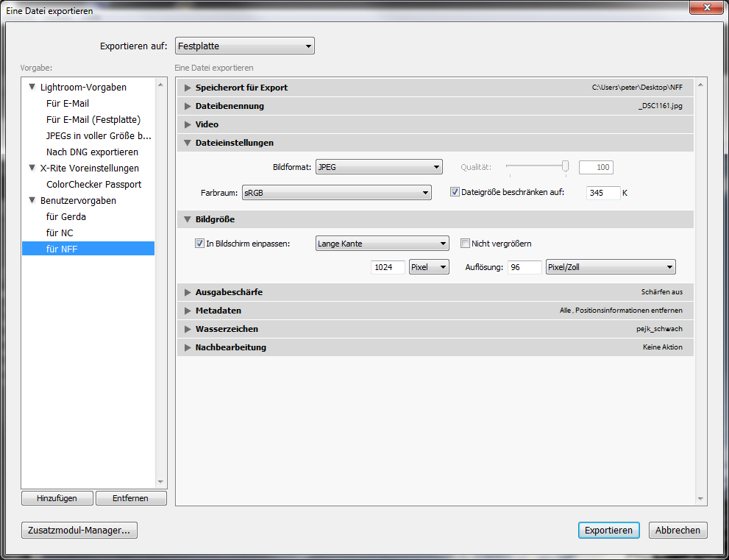Expand the Video section

pyautogui.click(x=188, y=124)
